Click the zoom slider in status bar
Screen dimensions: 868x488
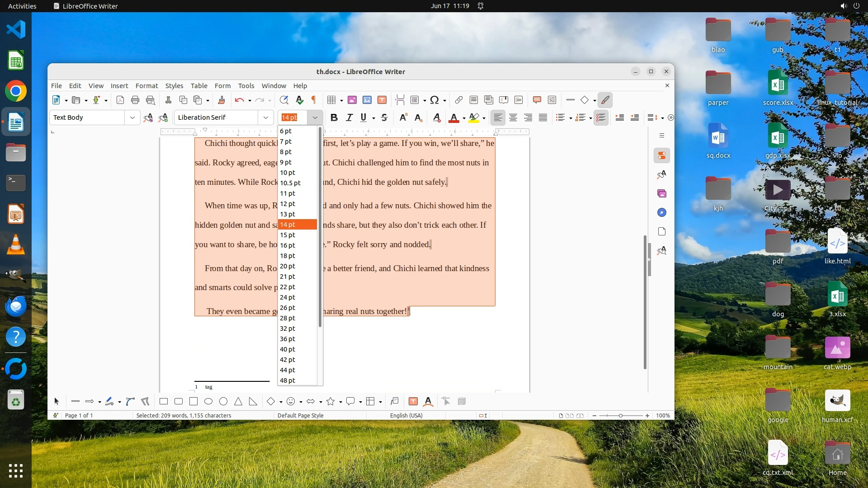pos(620,415)
